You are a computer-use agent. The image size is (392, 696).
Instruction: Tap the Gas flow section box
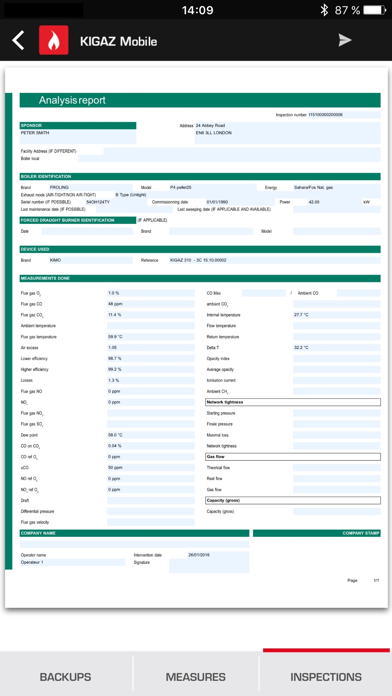click(293, 457)
